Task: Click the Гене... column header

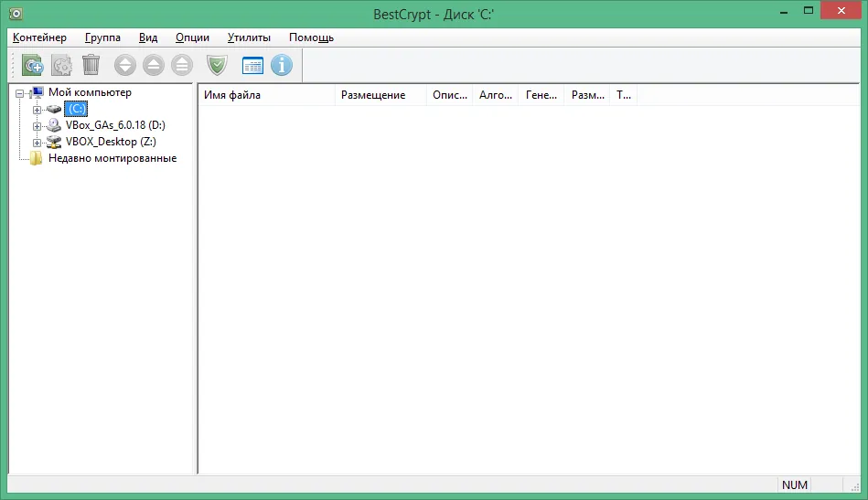Action: point(541,95)
